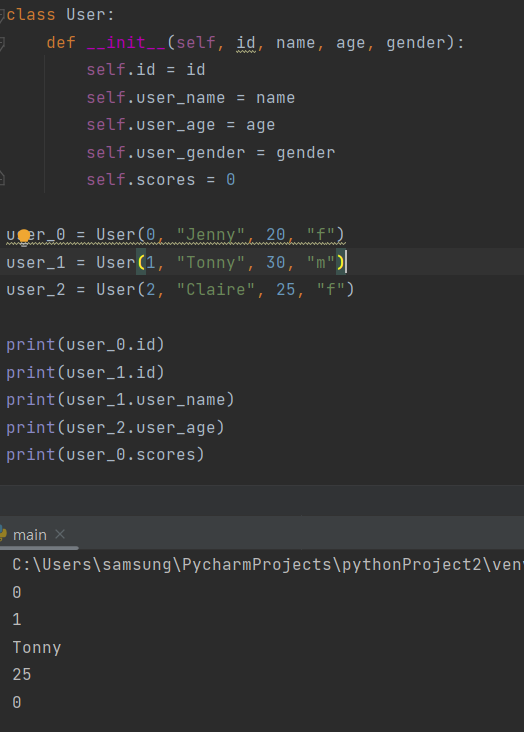Click the text "class User:"
Image resolution: width=524 pixels, height=732 pixels.
point(60,15)
